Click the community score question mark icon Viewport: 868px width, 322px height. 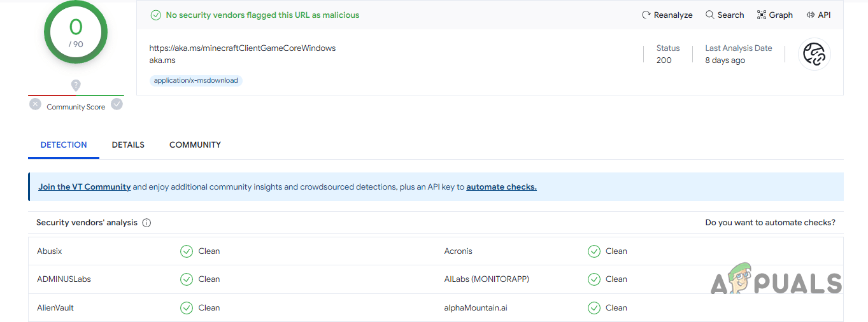tap(76, 85)
